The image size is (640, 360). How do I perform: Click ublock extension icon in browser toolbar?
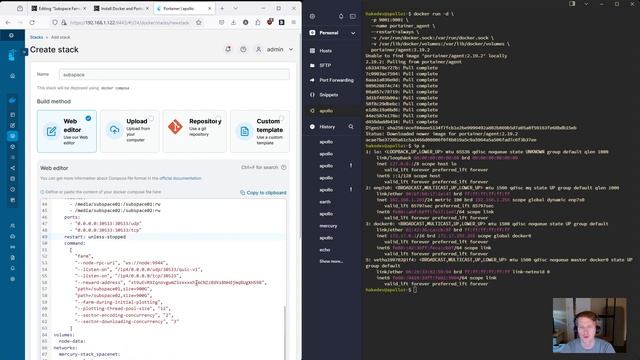[x=270, y=22]
